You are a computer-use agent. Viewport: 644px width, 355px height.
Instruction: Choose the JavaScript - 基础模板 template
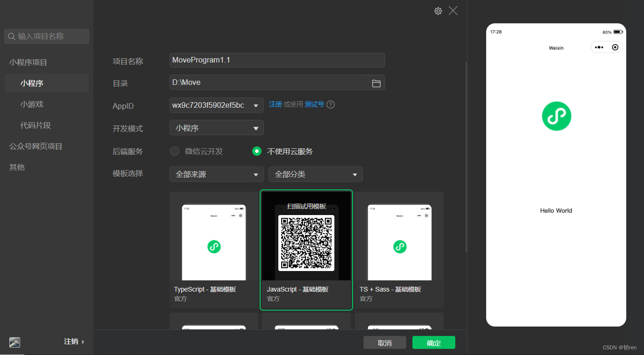tap(306, 250)
